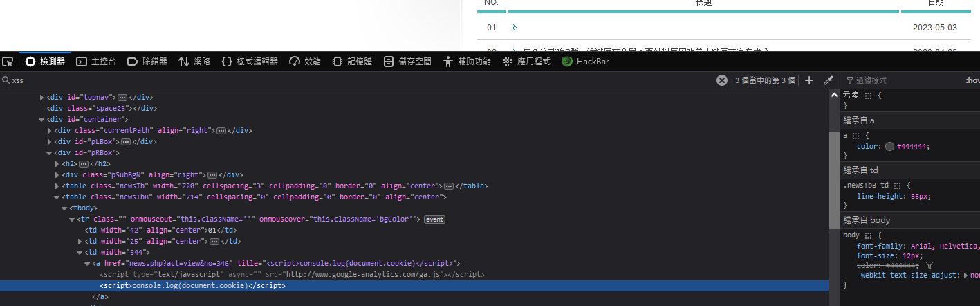Expand the table class="newsTb" width 720 node
This screenshot has height=306, width=980.
(57, 186)
